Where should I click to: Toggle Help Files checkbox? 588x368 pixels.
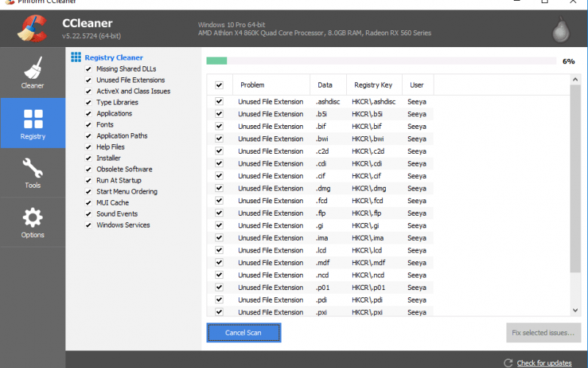88,146
